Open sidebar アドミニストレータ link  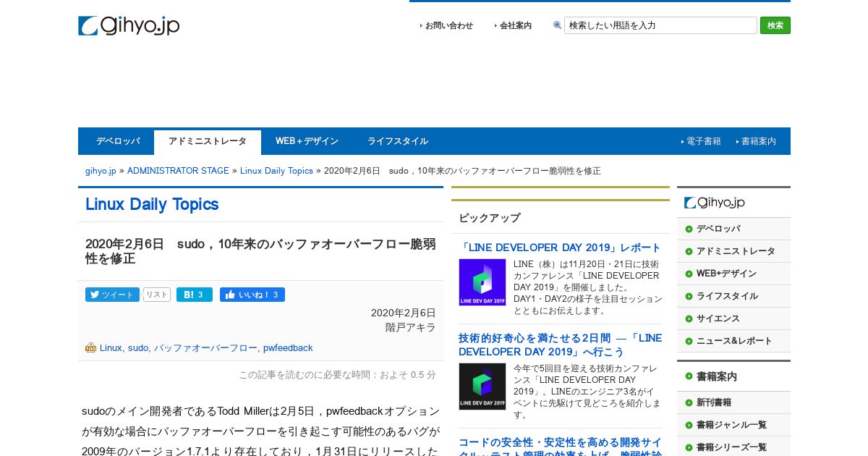tap(736, 251)
